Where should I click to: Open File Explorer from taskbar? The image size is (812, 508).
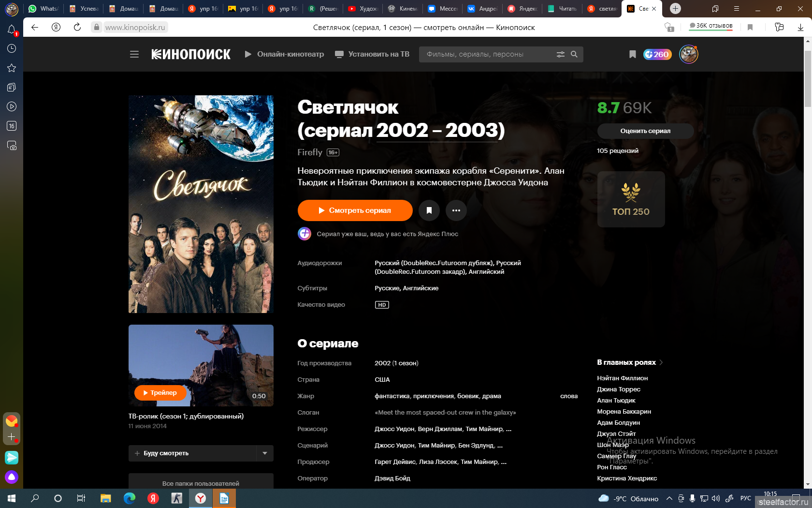click(105, 498)
